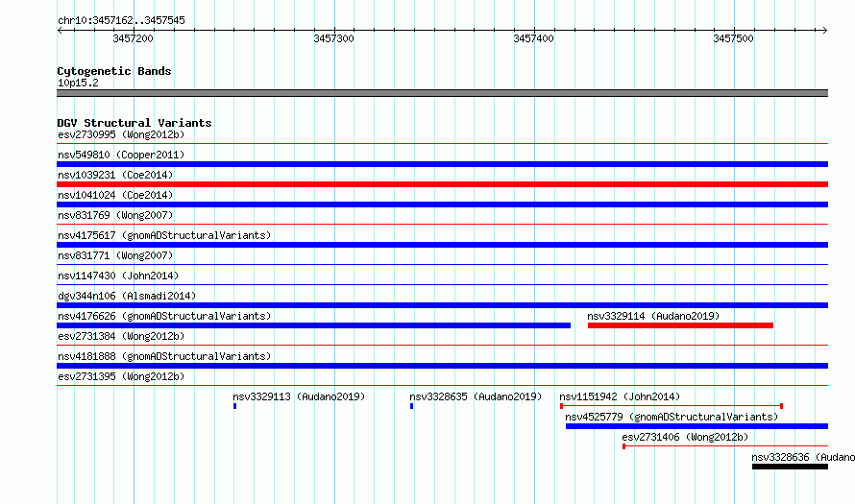Open nsv4181888 (gnomADStructuralVariants) label
Screen dimensions: 855x504
click(164, 356)
